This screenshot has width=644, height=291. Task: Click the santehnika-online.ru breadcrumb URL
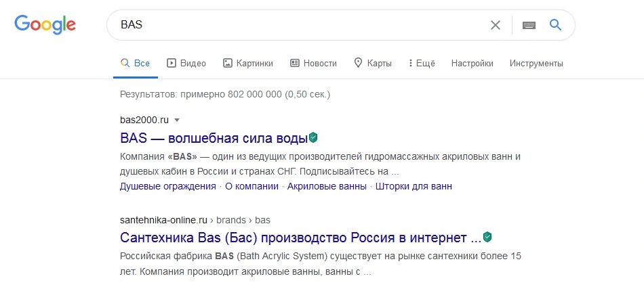pos(195,220)
